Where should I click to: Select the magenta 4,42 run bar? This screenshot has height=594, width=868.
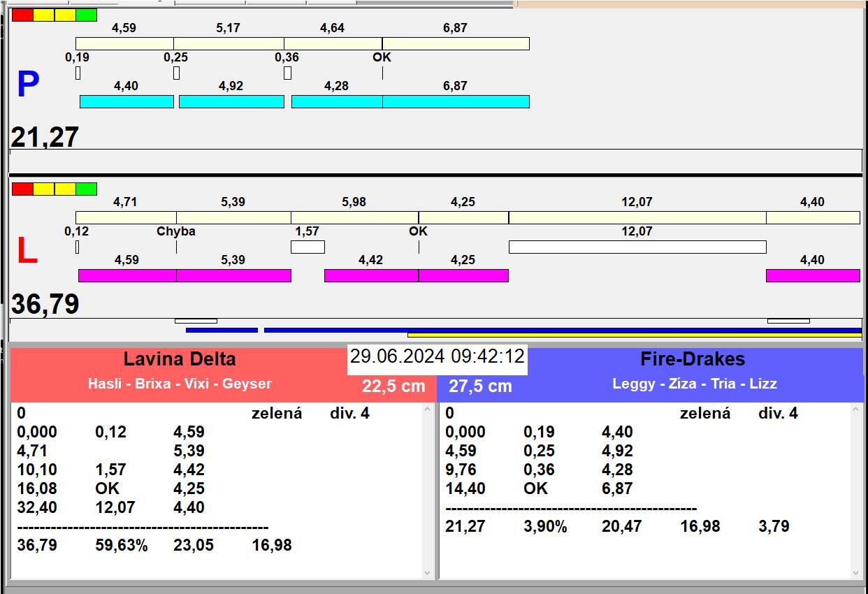[x=371, y=275]
